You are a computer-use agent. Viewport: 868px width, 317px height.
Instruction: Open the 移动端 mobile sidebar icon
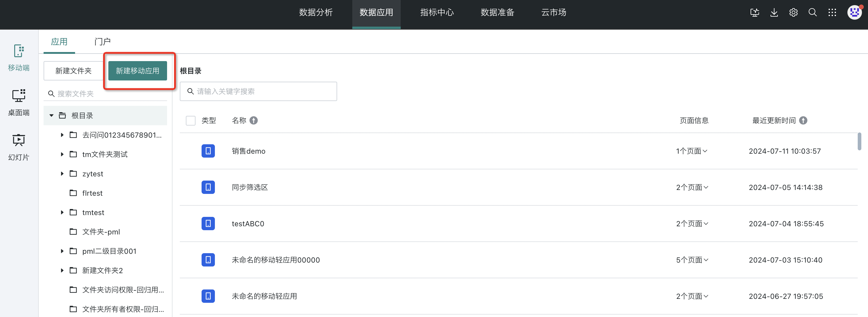click(18, 57)
